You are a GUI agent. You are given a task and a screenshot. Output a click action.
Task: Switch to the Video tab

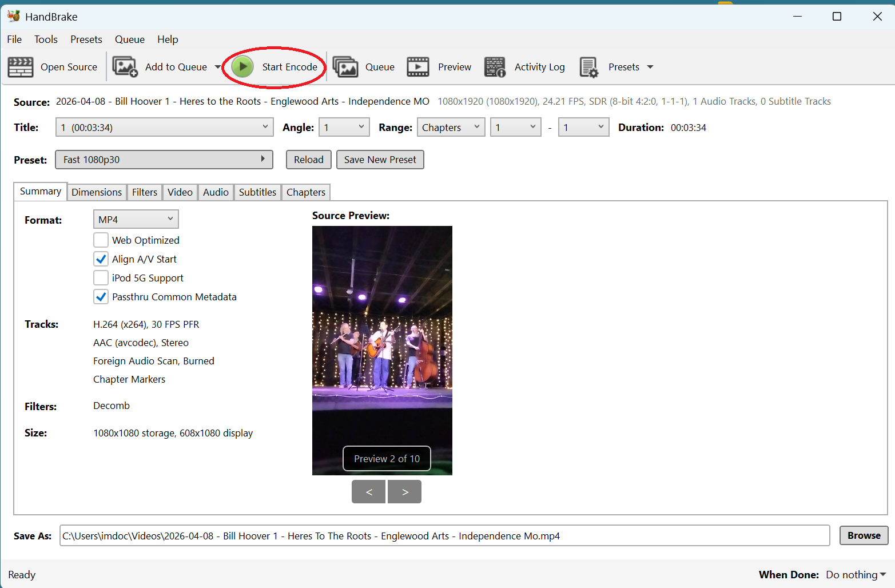[x=180, y=192]
